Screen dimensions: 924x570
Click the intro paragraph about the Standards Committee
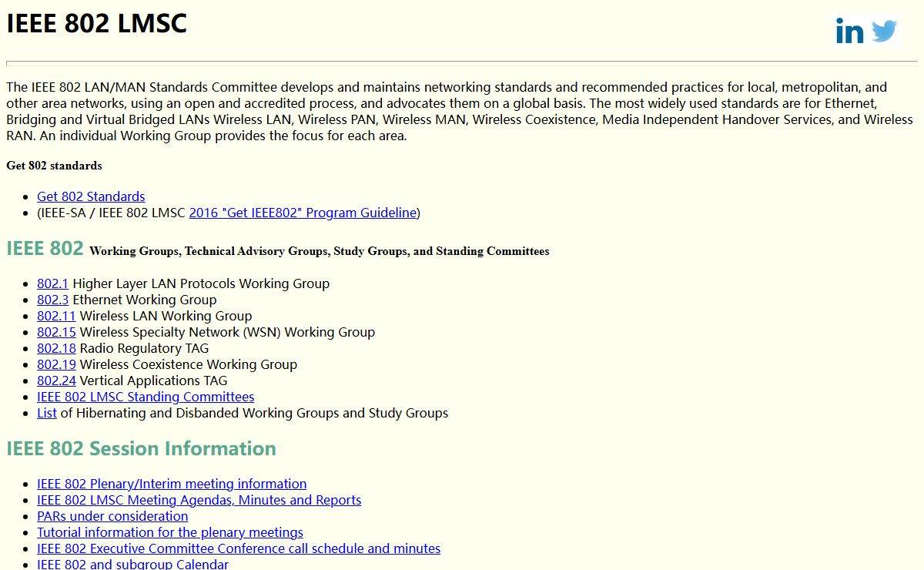coord(460,112)
